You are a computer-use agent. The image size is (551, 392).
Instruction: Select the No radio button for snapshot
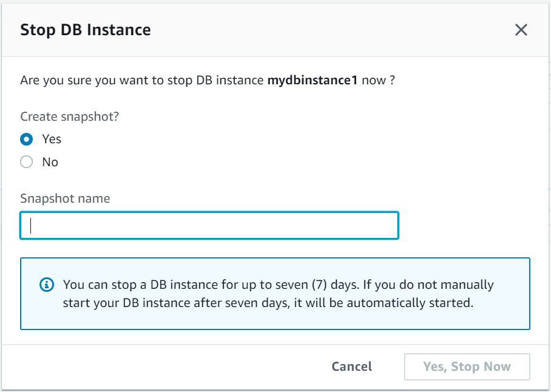coord(26,162)
